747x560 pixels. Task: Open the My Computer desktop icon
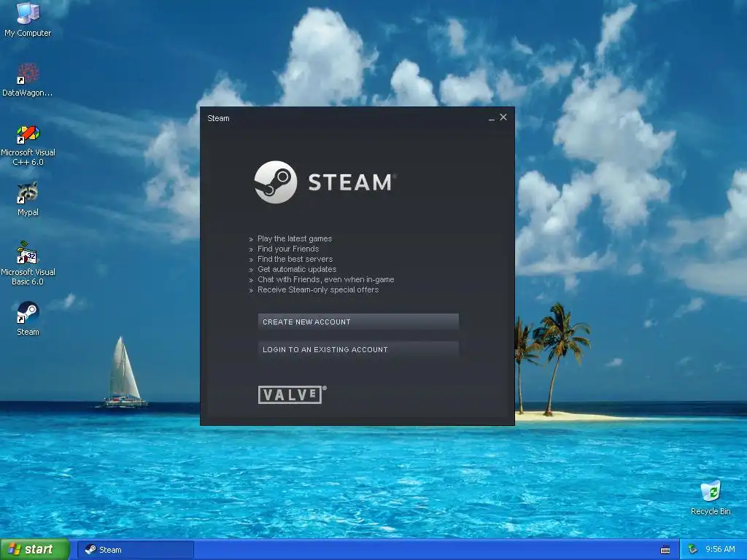click(x=28, y=19)
